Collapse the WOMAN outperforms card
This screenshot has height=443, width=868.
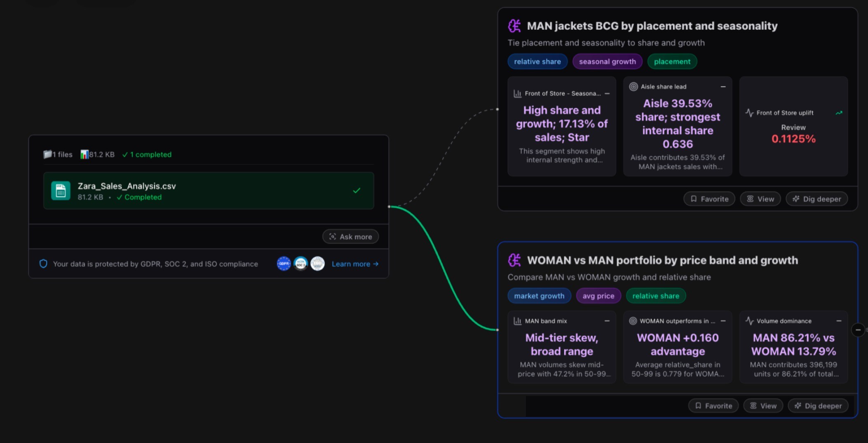(723, 321)
